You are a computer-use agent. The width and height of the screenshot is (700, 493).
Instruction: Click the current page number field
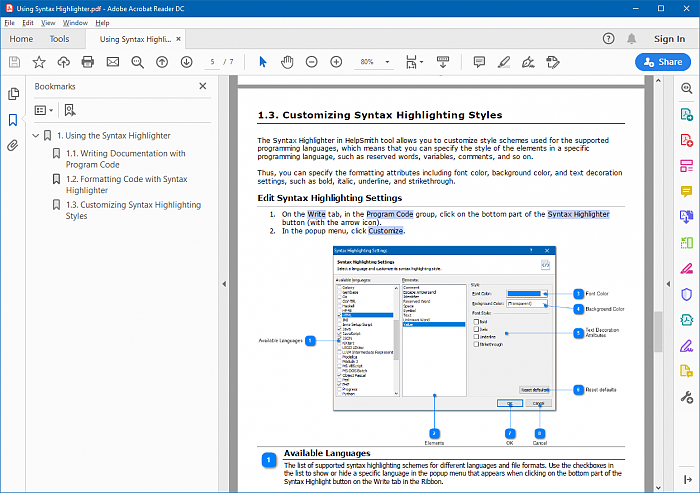[213, 62]
